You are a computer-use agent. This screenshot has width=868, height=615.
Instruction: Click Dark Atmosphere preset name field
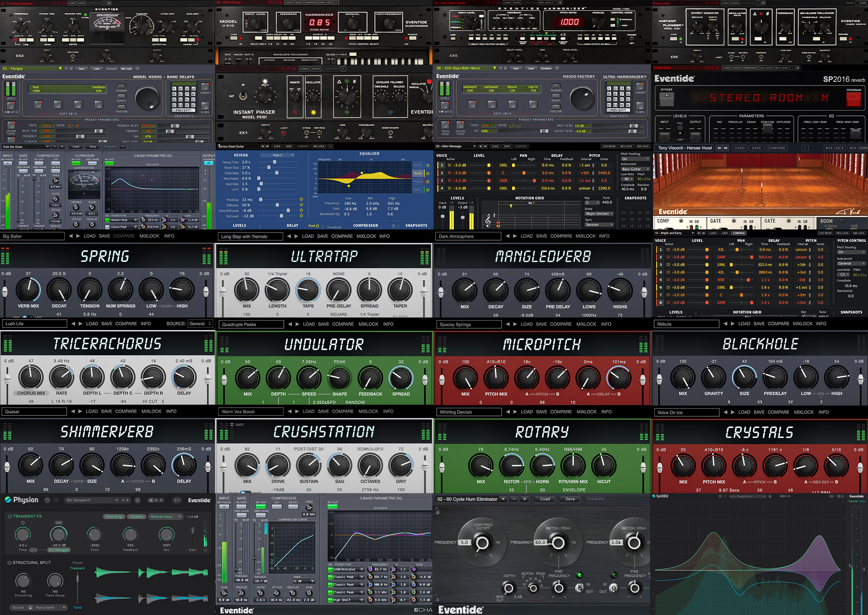[x=469, y=236]
